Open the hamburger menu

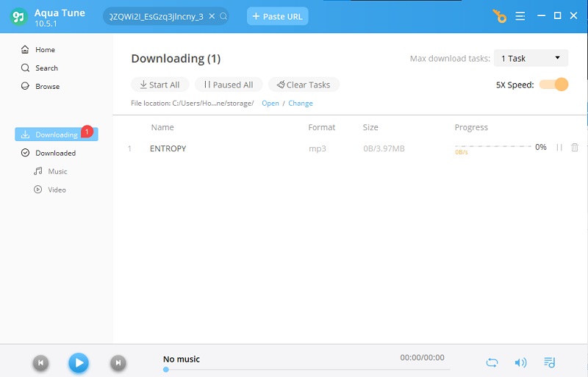[x=520, y=16]
